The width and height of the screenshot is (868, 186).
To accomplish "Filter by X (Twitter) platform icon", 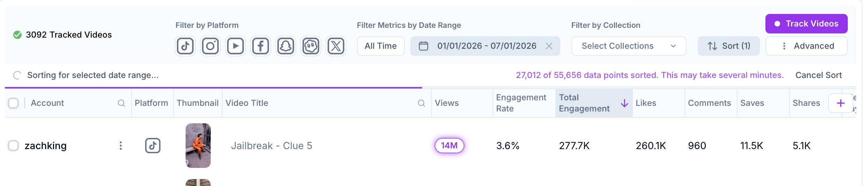I will pyautogui.click(x=336, y=46).
